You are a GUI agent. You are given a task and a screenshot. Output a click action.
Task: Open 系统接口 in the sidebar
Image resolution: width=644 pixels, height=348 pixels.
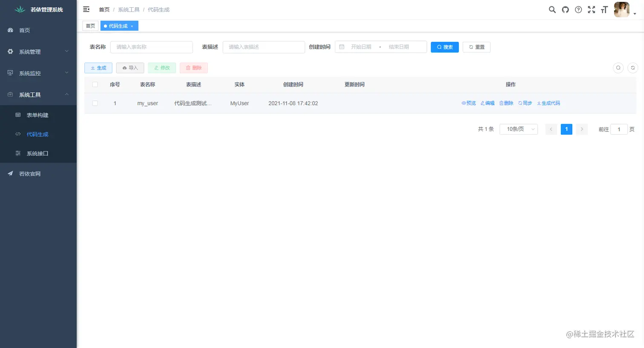click(x=38, y=154)
